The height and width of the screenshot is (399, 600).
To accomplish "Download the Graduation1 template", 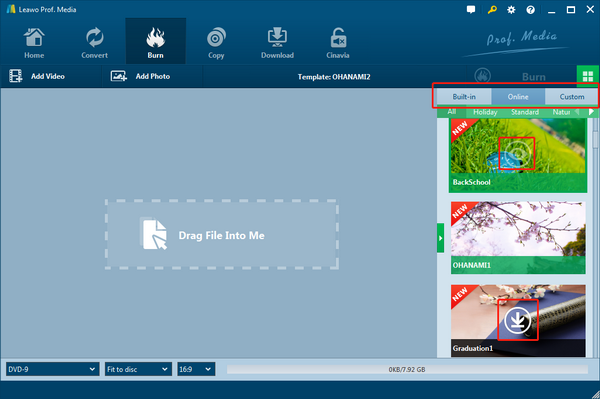I will [518, 320].
